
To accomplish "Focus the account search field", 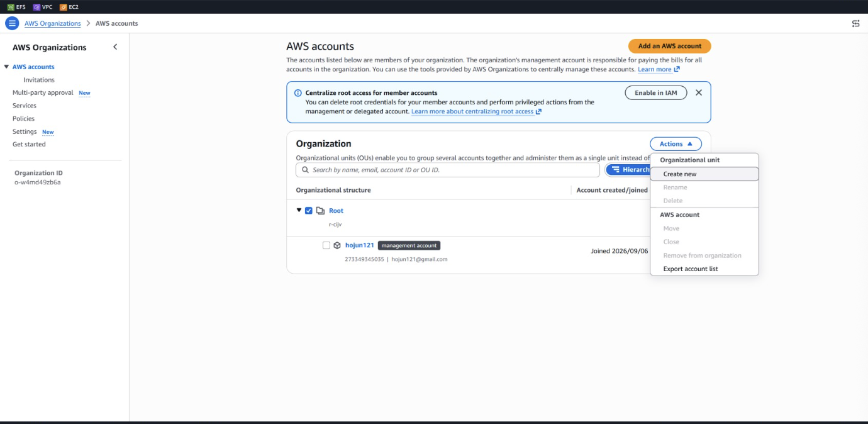I will pyautogui.click(x=448, y=170).
